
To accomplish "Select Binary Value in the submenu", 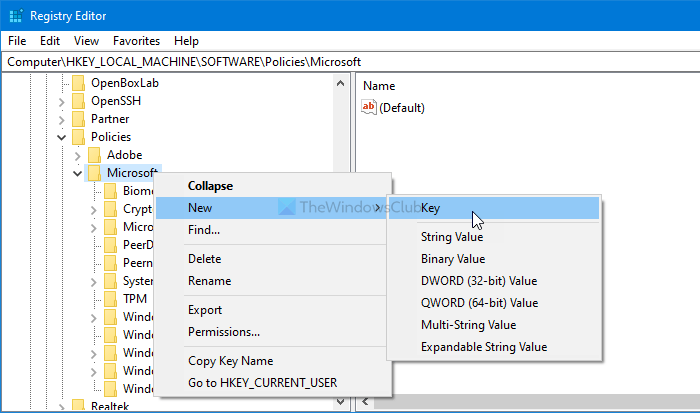I will pos(494,259).
